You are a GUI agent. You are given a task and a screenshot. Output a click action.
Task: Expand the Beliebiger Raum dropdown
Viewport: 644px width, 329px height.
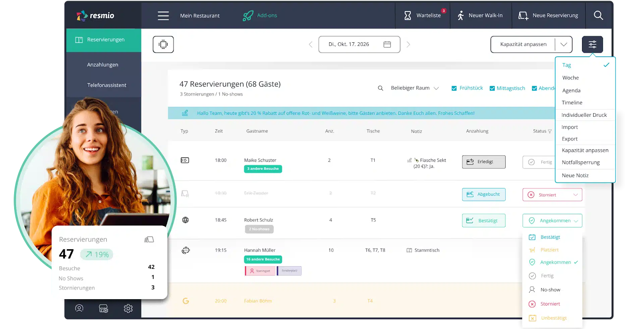(x=415, y=88)
